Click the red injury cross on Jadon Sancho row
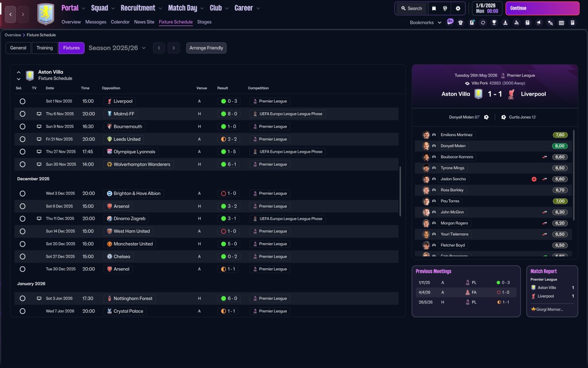588x368 pixels. (534, 179)
